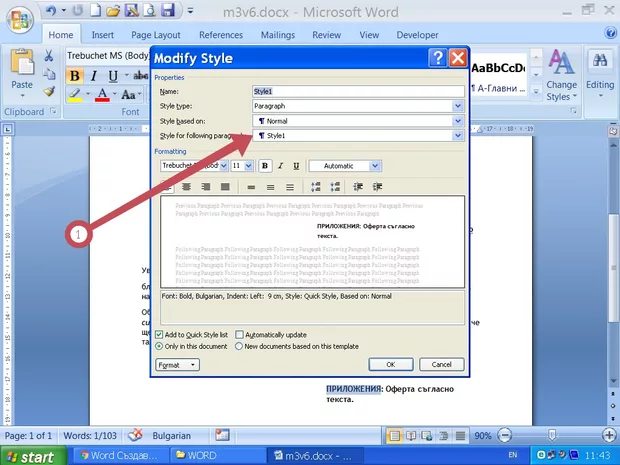Viewport: 620px width, 465px height.
Task: Click the Decrease Indent icon in dialog
Action: 358,186
